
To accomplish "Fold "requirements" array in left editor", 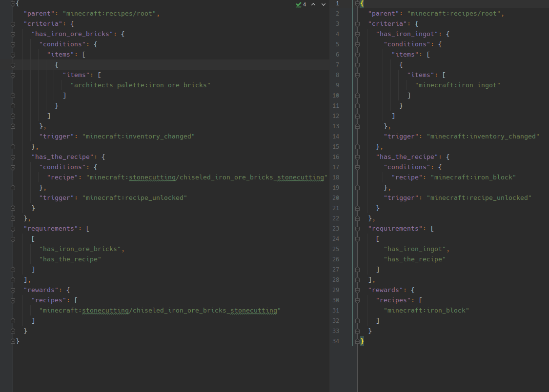I will point(13,229).
